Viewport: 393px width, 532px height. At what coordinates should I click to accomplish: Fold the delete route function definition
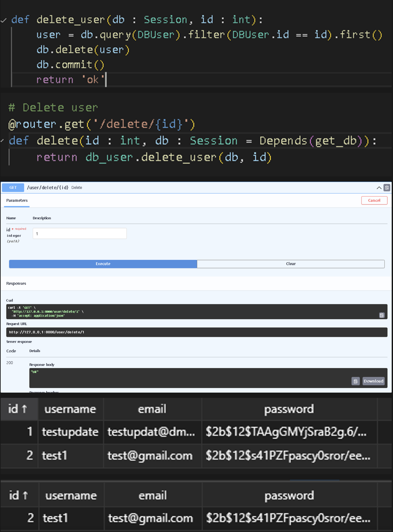pyautogui.click(x=3, y=141)
